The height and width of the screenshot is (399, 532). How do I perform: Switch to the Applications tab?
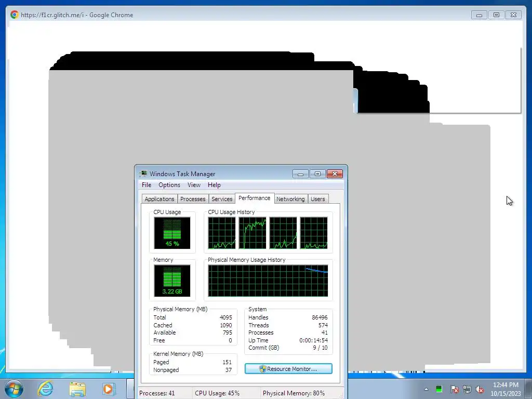159,199
